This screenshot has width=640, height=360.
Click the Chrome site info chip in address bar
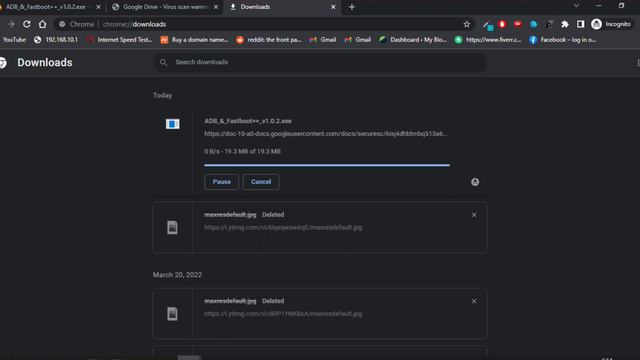(x=76, y=24)
